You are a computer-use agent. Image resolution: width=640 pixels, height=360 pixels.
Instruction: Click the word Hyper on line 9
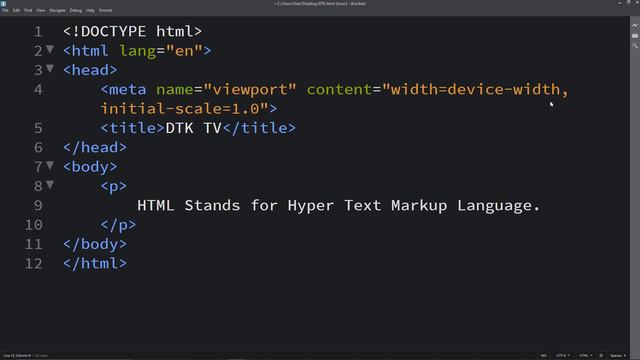coord(311,206)
